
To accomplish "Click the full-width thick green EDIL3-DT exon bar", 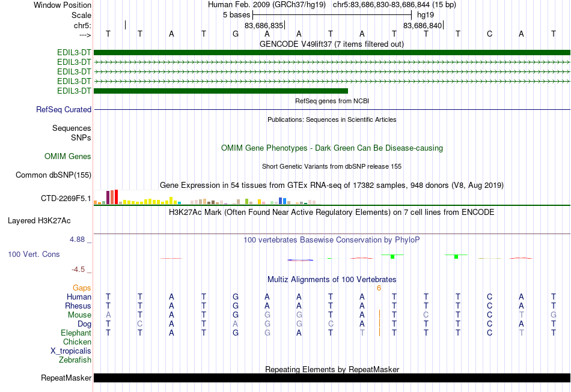I will (332, 52).
